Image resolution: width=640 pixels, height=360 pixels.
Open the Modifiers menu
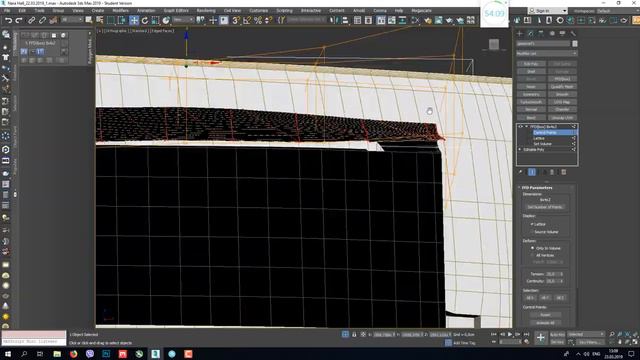click(x=120, y=11)
